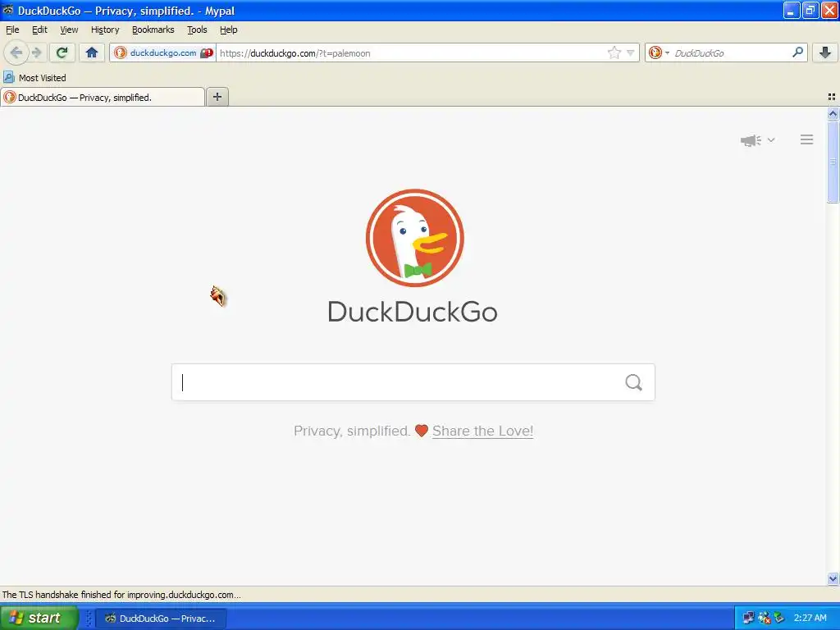Click the DuckDuckGo duck logo
The width and height of the screenshot is (840, 630).
point(414,238)
